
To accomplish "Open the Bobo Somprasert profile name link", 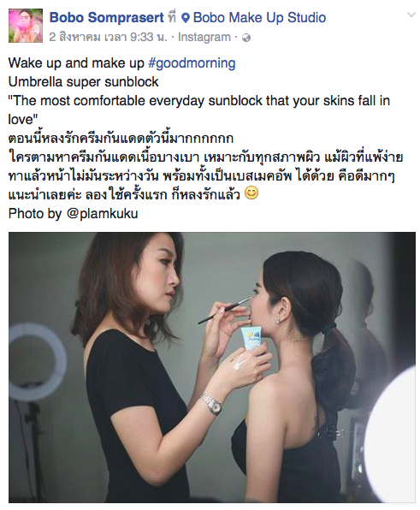I will pyautogui.click(x=107, y=17).
